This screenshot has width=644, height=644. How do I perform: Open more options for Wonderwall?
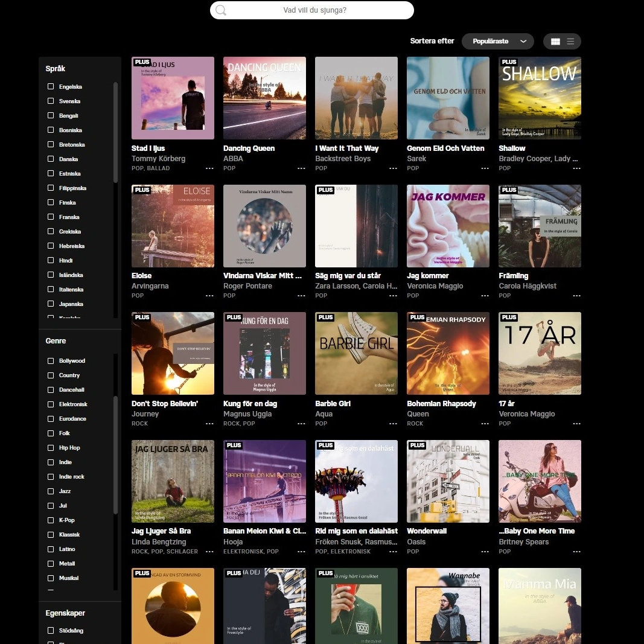pyautogui.click(x=485, y=552)
